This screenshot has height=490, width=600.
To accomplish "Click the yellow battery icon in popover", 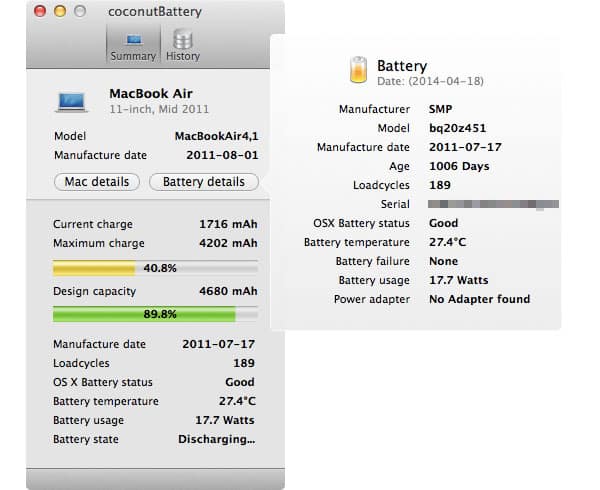I will [x=357, y=70].
